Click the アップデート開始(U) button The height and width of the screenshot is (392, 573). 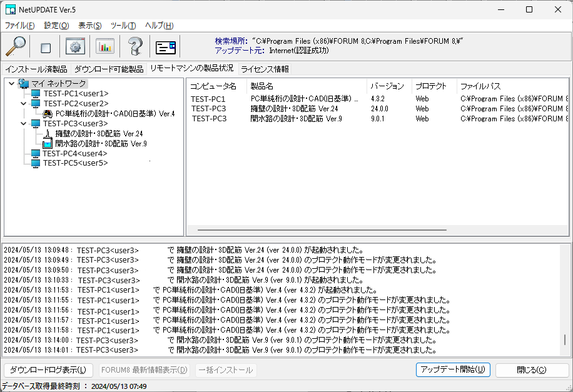click(x=453, y=369)
